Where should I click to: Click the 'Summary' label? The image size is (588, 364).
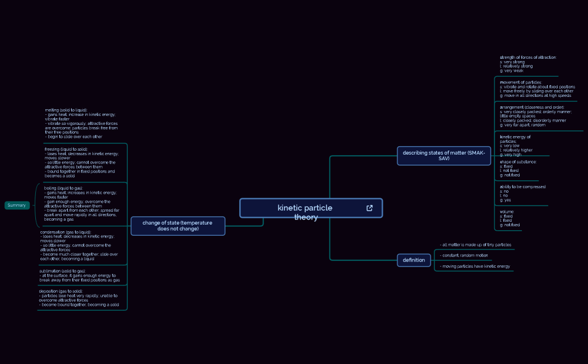point(17,206)
